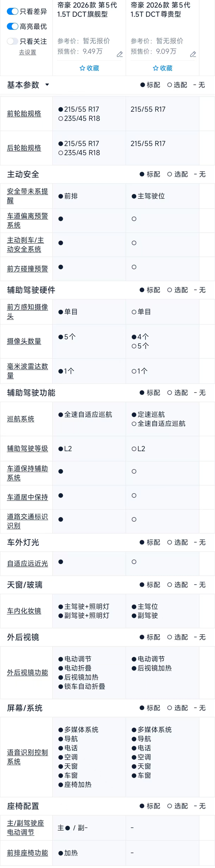Click the 语音识别控制系统 parameter label
Viewport: 215px width, 868px height.
point(27,757)
